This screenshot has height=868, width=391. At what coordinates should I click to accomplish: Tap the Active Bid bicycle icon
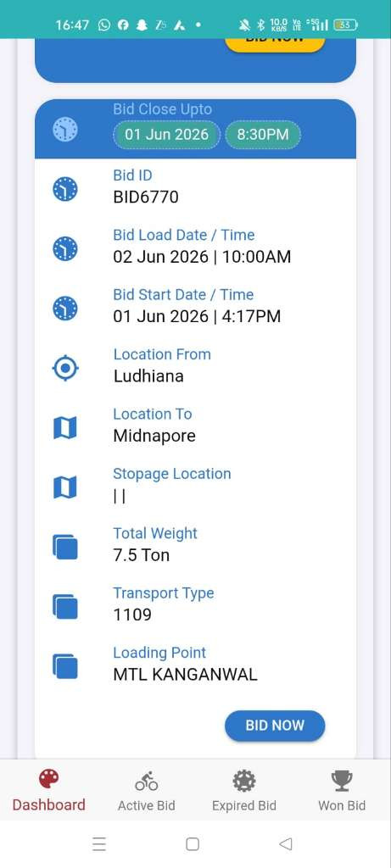[x=146, y=781]
